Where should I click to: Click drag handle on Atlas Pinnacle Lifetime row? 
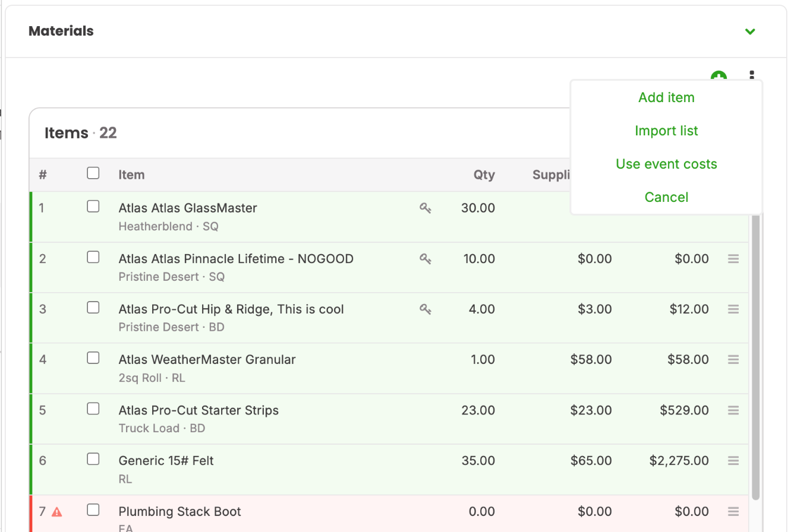(733, 259)
